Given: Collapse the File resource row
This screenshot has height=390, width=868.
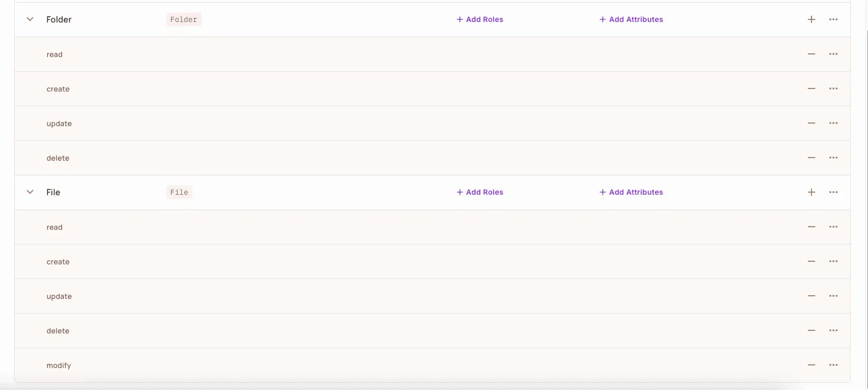Looking at the screenshot, I should tap(30, 192).
